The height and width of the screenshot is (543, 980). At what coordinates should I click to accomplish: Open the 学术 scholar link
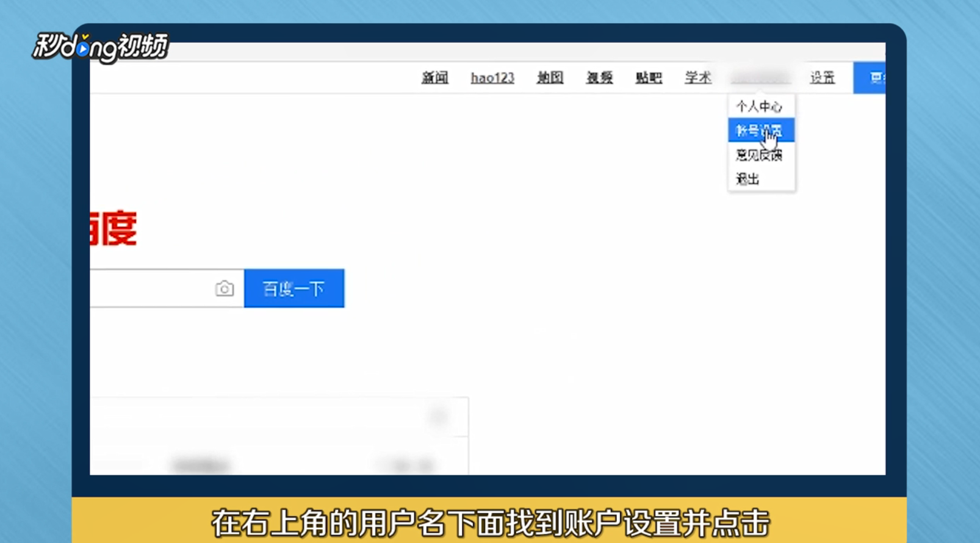(x=698, y=77)
